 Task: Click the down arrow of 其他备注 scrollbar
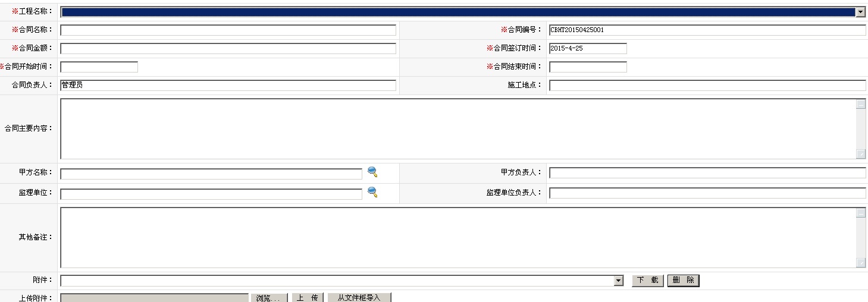click(861, 262)
